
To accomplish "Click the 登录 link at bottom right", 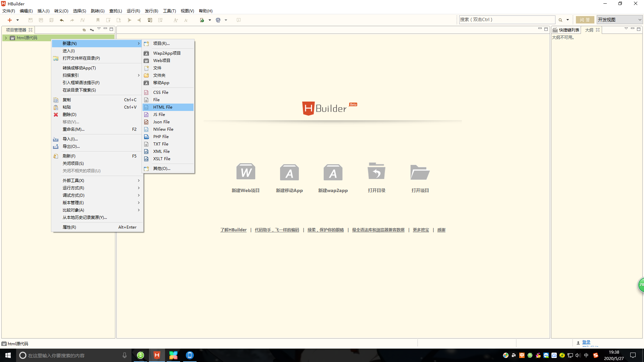I will pyautogui.click(x=586, y=342).
